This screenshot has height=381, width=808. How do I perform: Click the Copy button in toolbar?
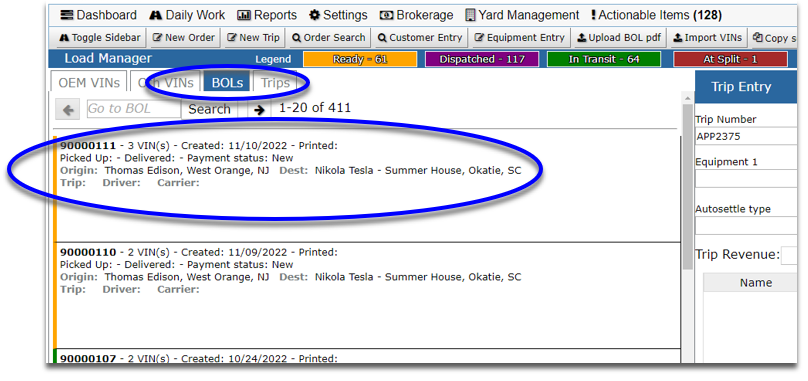pyautogui.click(x=775, y=38)
